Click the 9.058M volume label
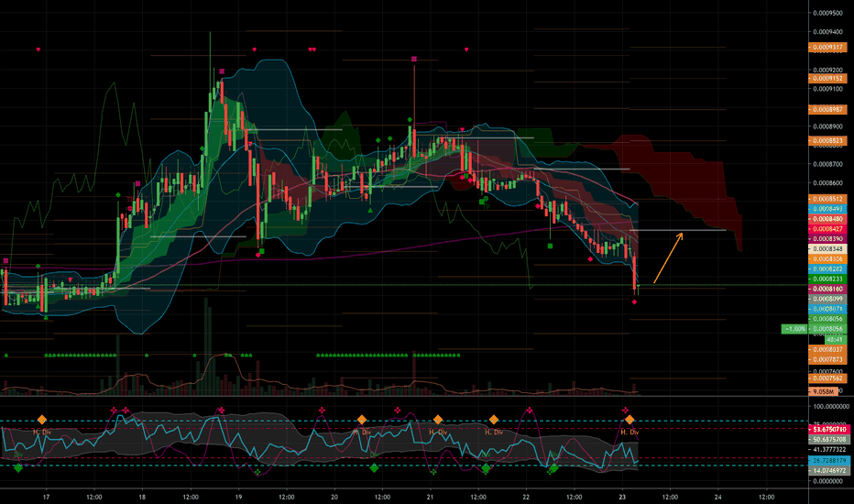Screen dimensions: 854x504 click(823, 391)
